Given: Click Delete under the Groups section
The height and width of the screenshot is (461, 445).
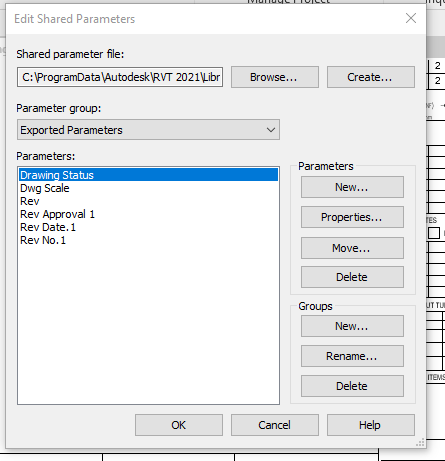Looking at the screenshot, I should [352, 386].
